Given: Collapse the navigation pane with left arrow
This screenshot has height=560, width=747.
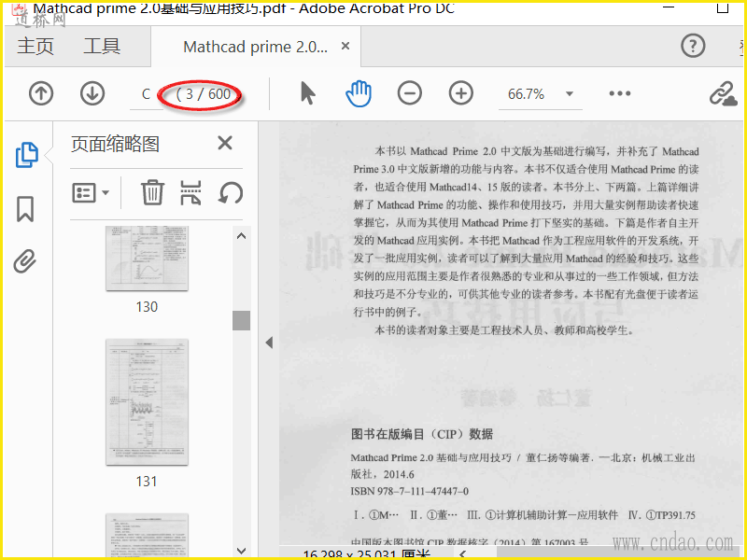Looking at the screenshot, I should pos(269,343).
